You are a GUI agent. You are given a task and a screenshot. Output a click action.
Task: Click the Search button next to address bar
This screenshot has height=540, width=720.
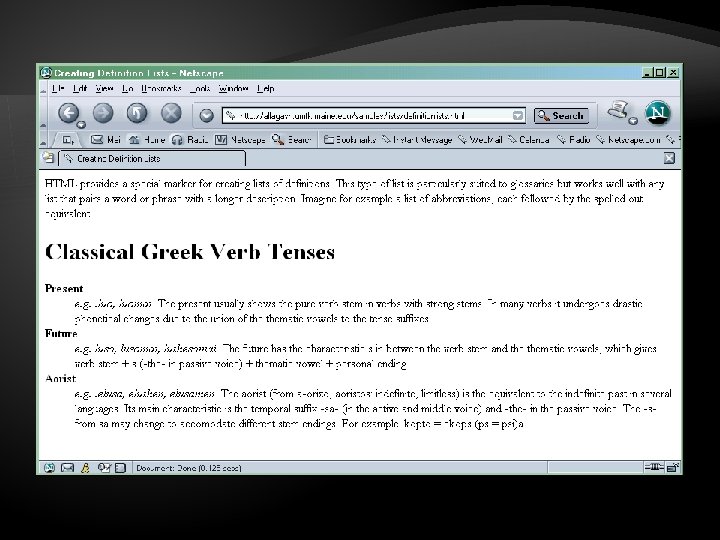[561, 116]
